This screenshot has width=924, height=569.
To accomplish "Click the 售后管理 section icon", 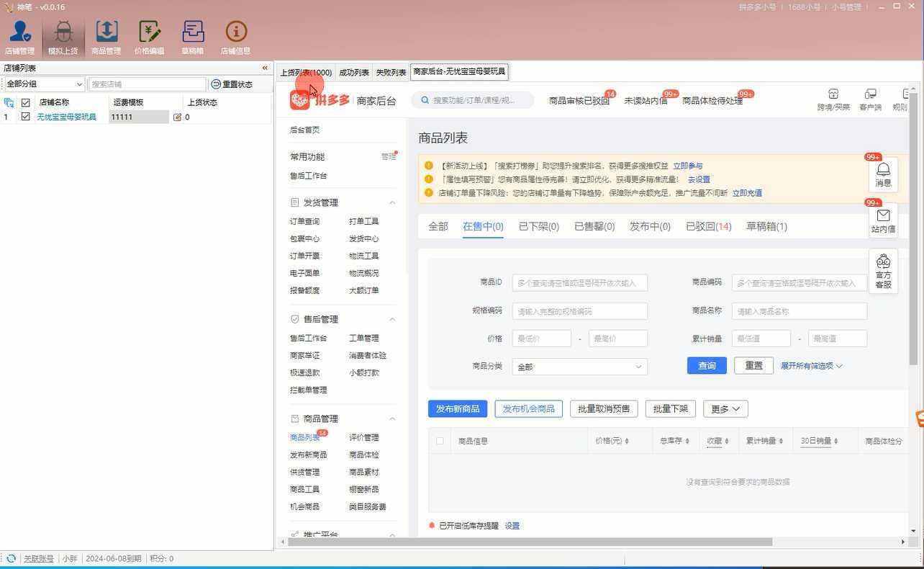I will [x=294, y=319].
